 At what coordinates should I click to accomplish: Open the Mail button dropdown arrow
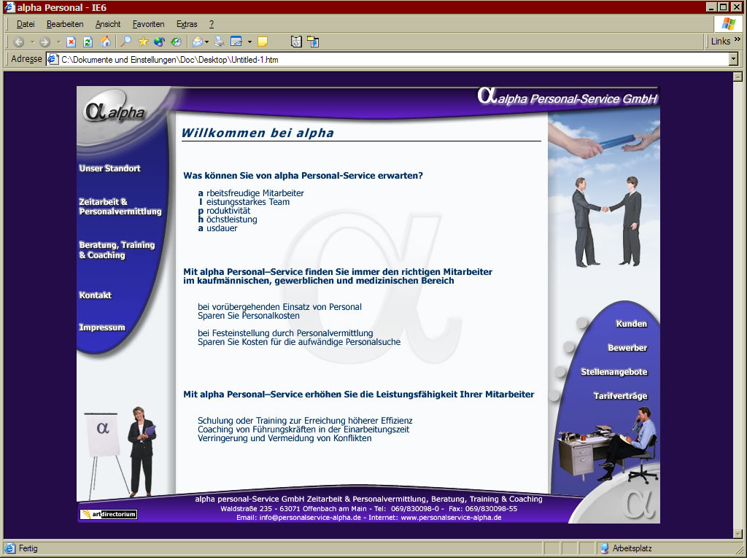click(x=207, y=42)
